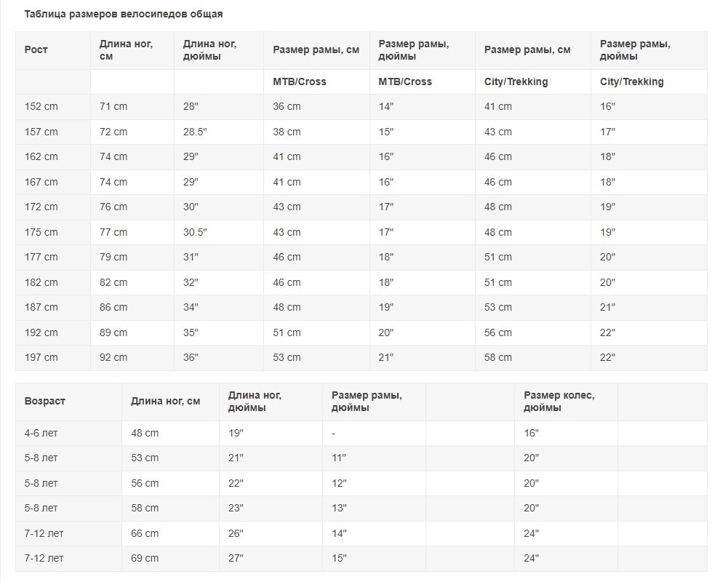Select the 197 cm height cell
728x582 pixels.
(41, 357)
